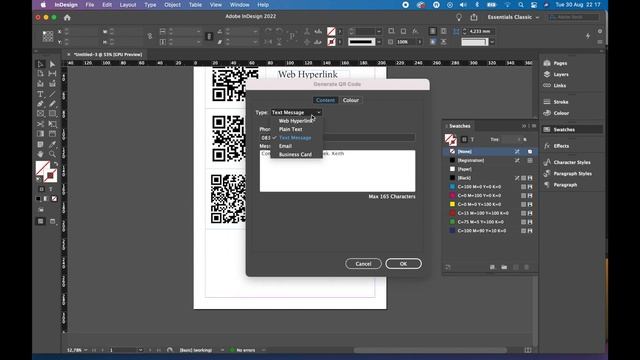Select the Pencil tool
The image size is (640, 360).
[x=52, y=104]
